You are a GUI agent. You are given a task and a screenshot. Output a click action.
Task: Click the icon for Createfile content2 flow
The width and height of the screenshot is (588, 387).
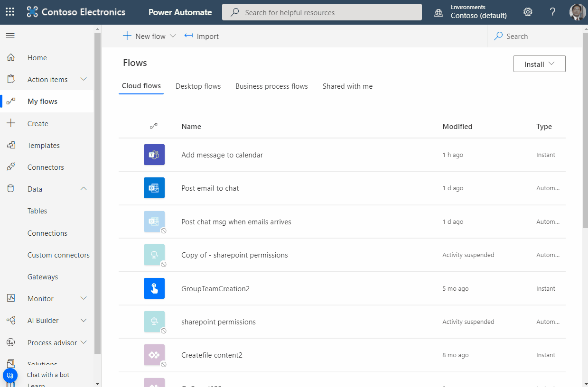pos(154,355)
